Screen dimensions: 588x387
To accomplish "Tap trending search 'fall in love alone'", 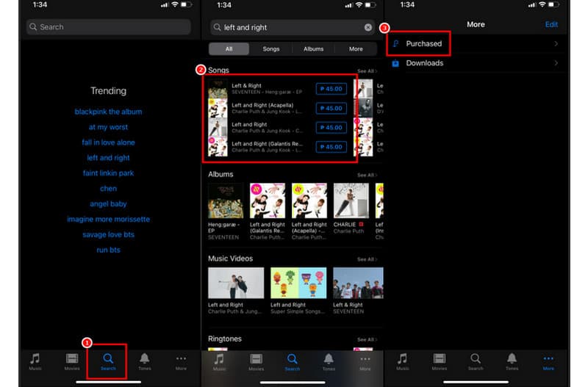I will 108,142.
